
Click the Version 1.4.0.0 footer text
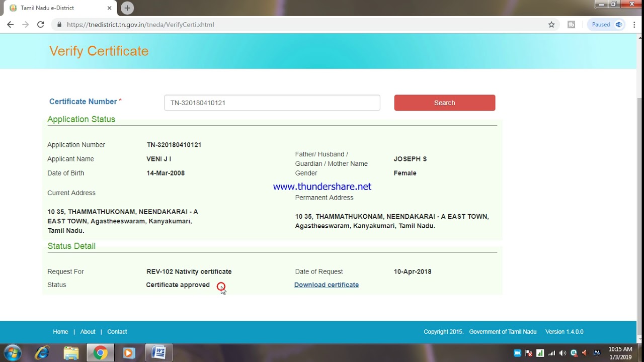[x=565, y=332]
